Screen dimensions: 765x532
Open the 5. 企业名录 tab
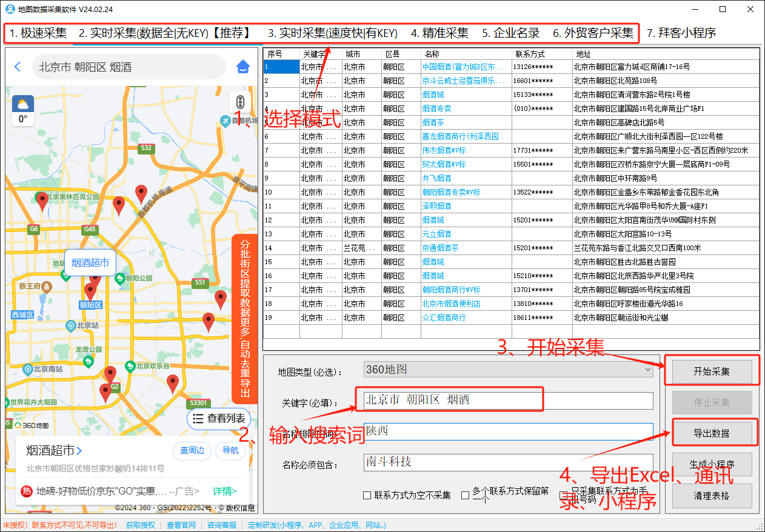[x=511, y=33]
